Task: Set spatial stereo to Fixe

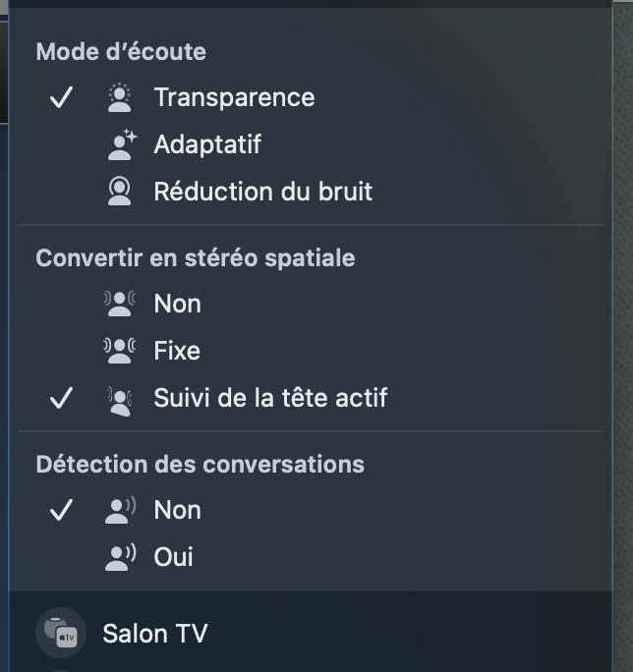Action: coord(177,351)
